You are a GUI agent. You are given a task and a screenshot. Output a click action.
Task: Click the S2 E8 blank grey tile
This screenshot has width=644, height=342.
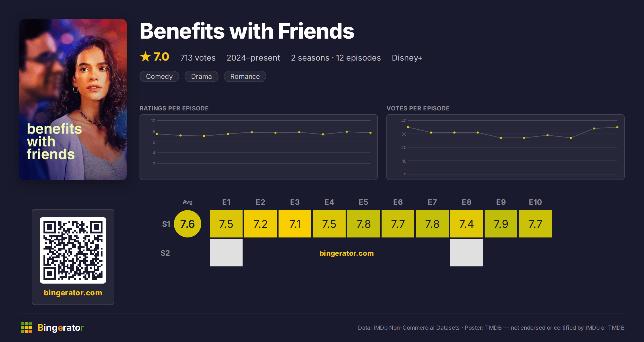467,253
